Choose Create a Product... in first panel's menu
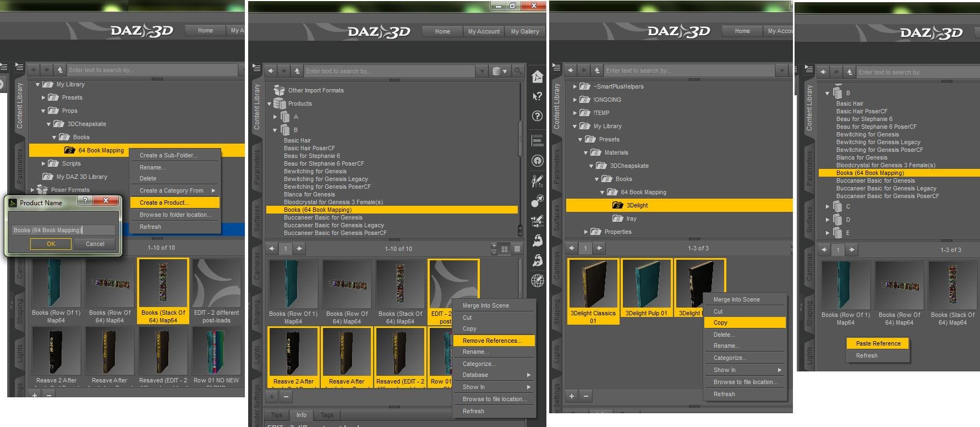Viewport: 980px width, 427px height. click(x=175, y=202)
